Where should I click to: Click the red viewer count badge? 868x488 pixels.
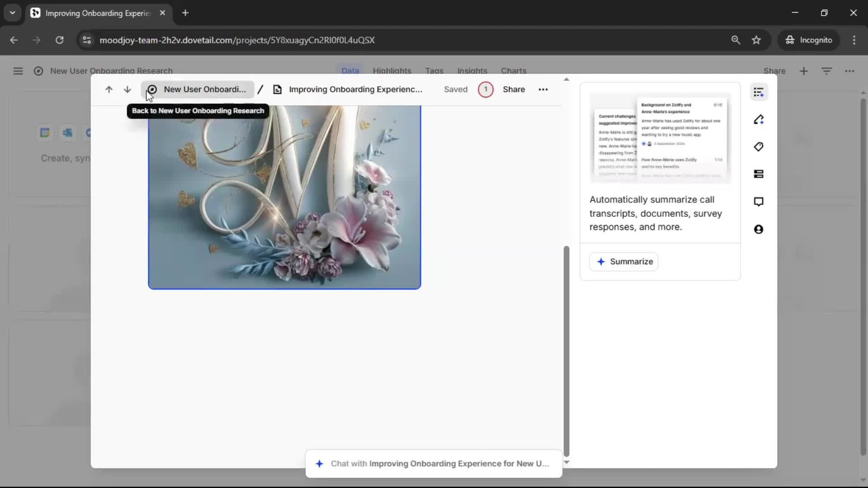486,89
